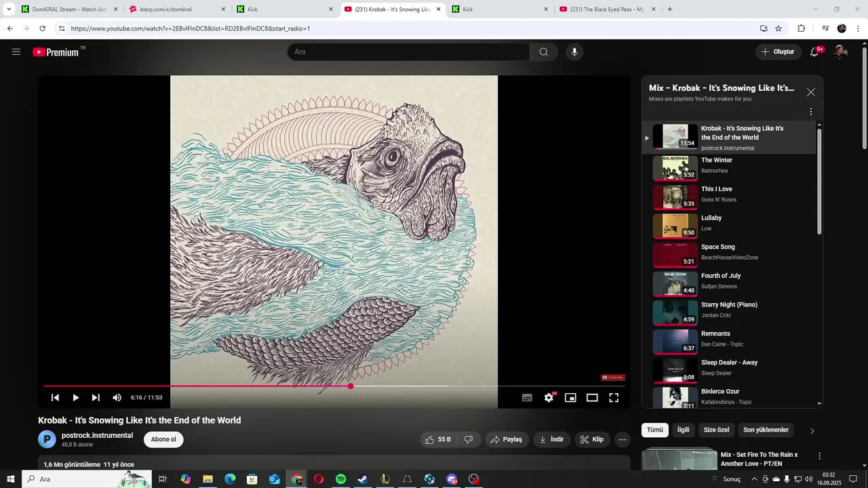Viewport: 868px width, 488px height.
Task: Switch to blerp.com/x/domkiral tab
Action: 176,9
